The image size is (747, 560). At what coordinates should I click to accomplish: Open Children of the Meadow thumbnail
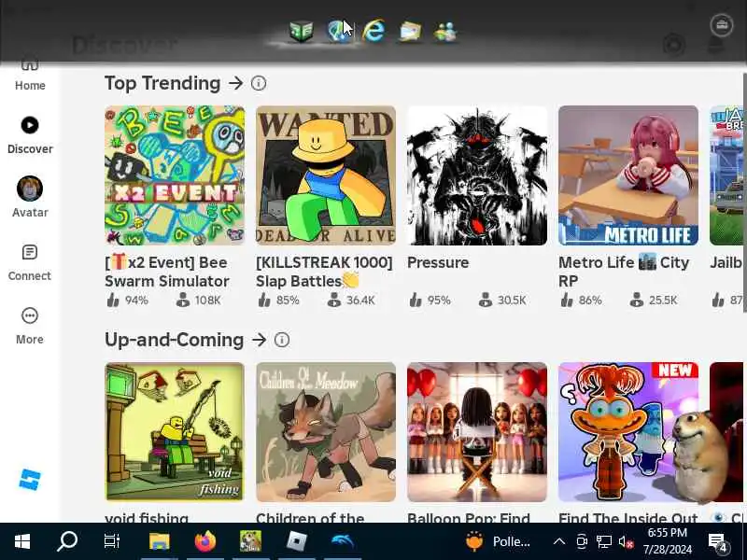(326, 432)
